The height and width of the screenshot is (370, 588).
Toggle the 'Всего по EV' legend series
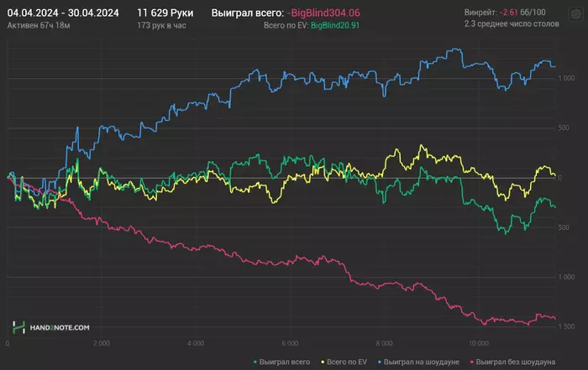click(344, 362)
